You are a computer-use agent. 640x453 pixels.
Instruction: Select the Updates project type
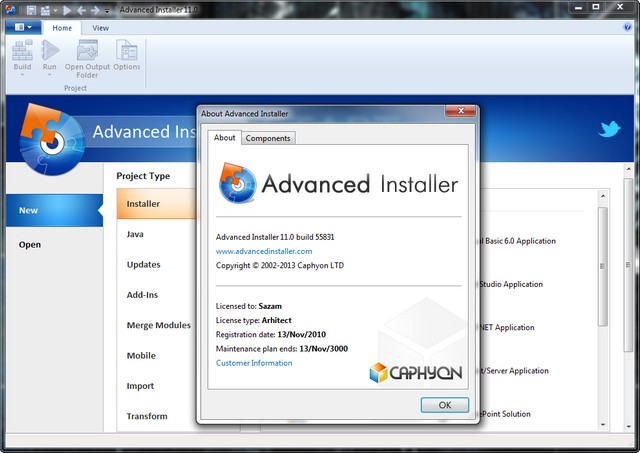pyautogui.click(x=144, y=264)
